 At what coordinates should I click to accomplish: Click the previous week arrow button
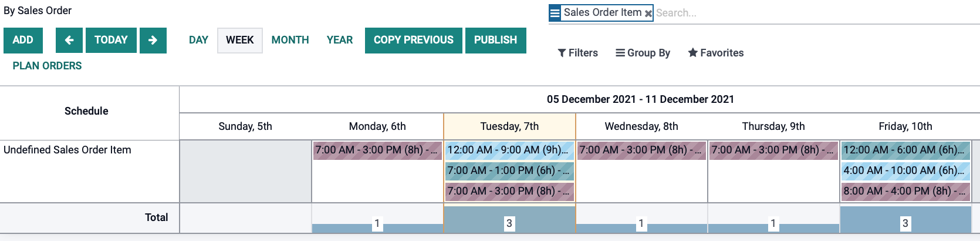click(x=69, y=41)
